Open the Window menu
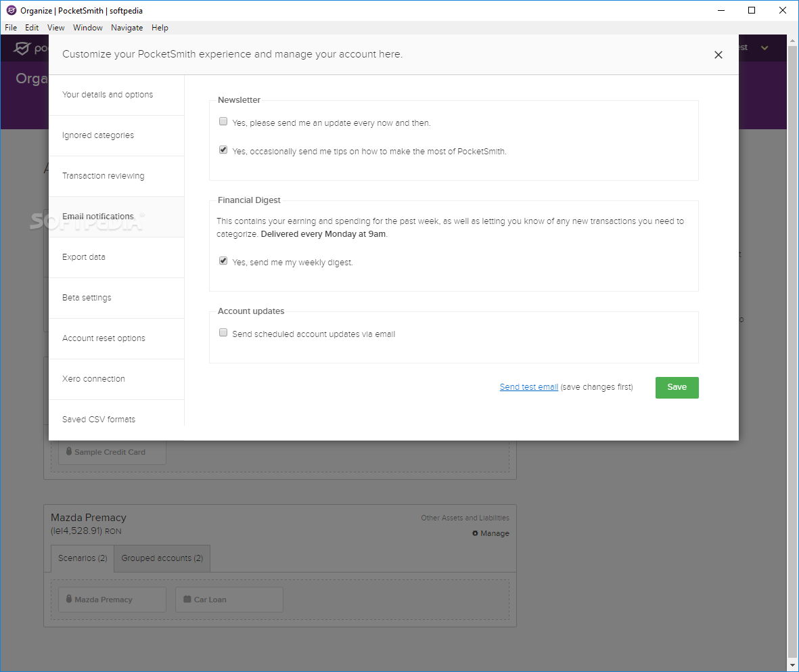 point(88,28)
